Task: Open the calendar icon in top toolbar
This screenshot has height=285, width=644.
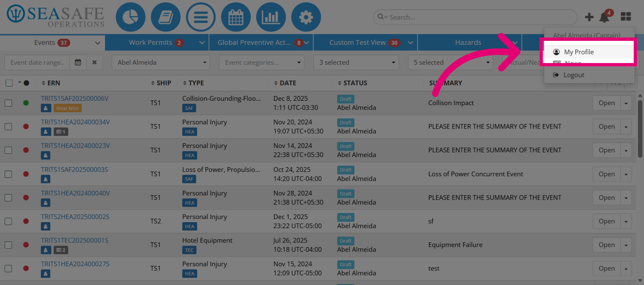Action: click(x=236, y=17)
